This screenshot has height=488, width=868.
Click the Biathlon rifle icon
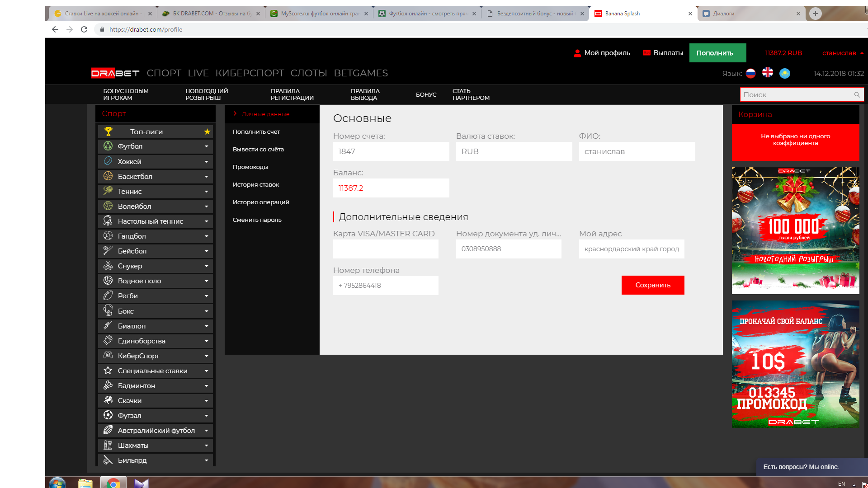(x=108, y=325)
